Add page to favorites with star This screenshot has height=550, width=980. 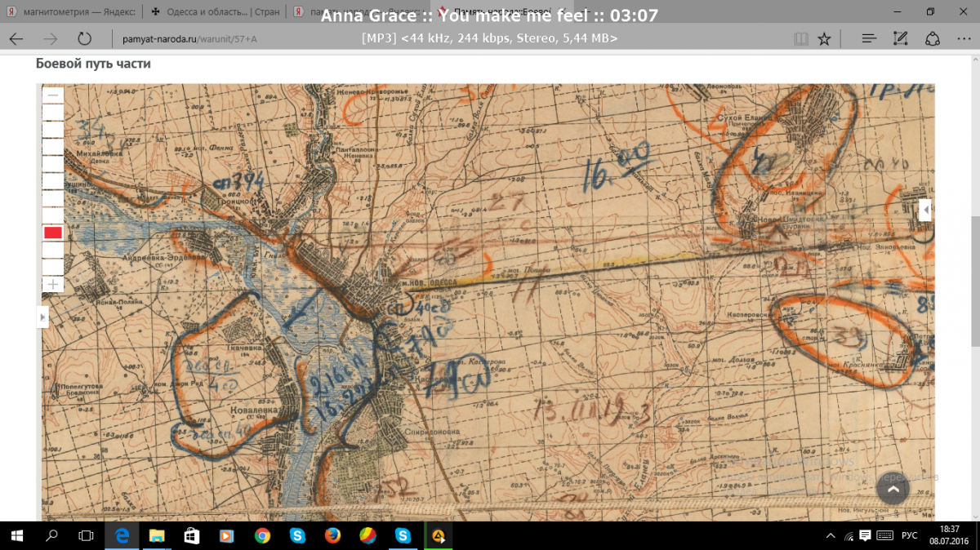pos(824,38)
